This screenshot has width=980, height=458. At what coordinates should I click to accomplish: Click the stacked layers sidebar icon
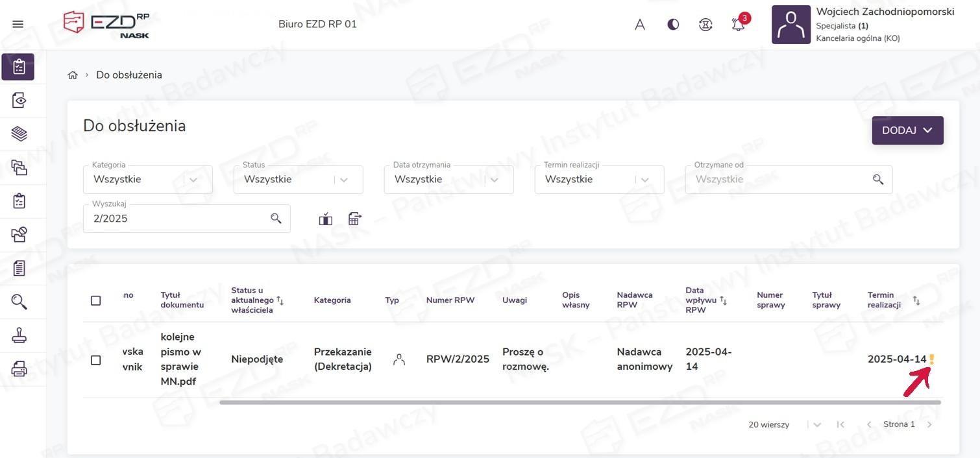pyautogui.click(x=19, y=134)
